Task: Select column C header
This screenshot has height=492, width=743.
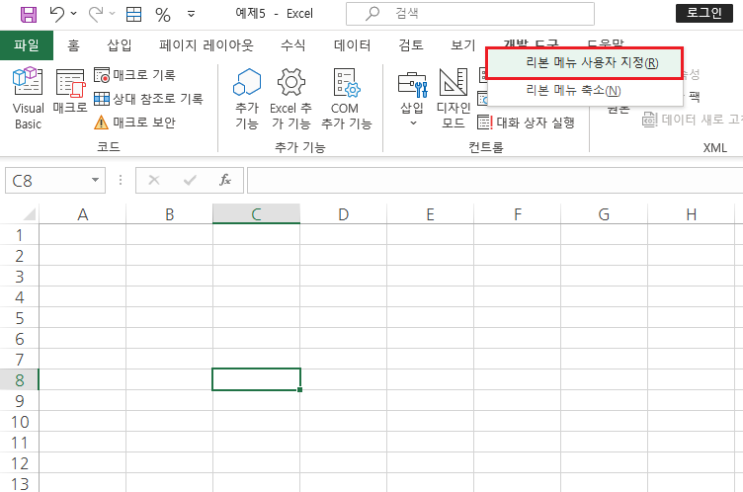Action: coord(256,214)
